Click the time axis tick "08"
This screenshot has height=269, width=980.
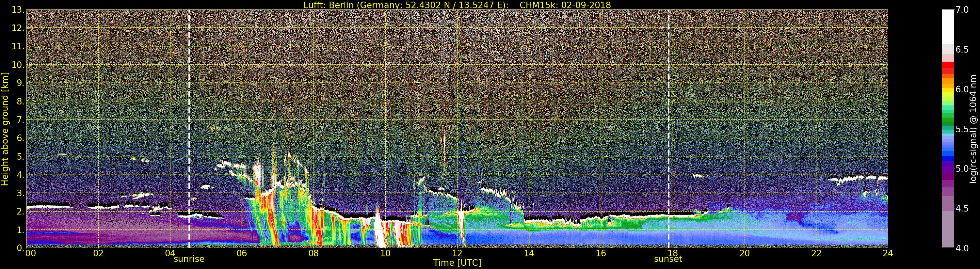pyautogui.click(x=313, y=253)
